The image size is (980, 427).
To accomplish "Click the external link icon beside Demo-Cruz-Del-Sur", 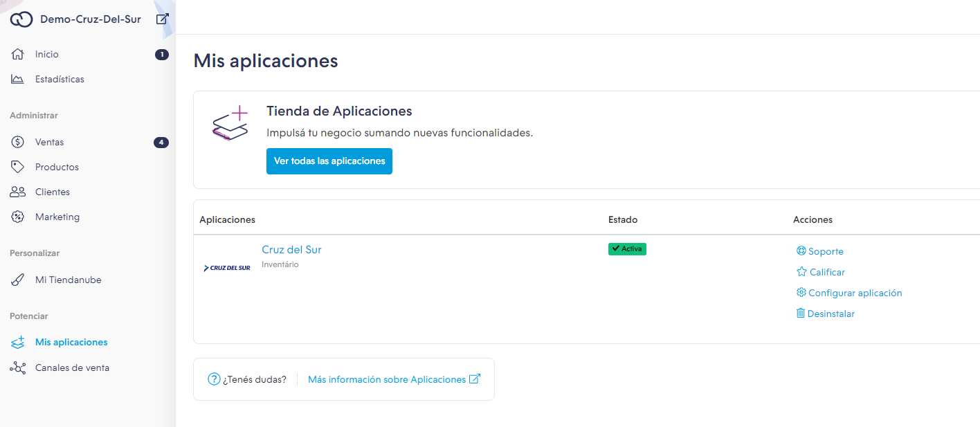I will click(162, 19).
